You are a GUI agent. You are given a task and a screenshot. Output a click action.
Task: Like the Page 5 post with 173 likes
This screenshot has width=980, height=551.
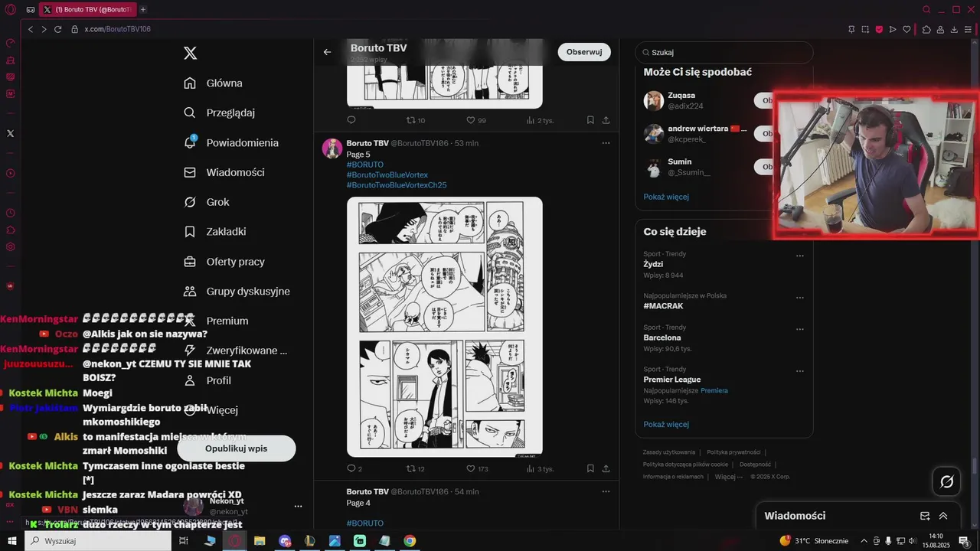tap(471, 468)
